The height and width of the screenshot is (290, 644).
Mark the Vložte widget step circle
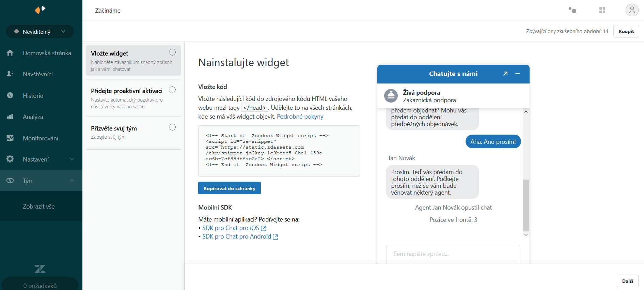172,52
